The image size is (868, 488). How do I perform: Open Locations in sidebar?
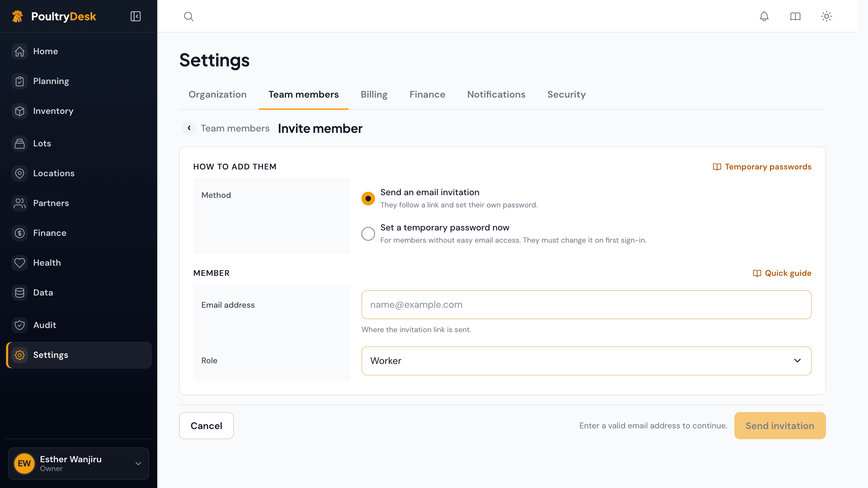(x=79, y=174)
